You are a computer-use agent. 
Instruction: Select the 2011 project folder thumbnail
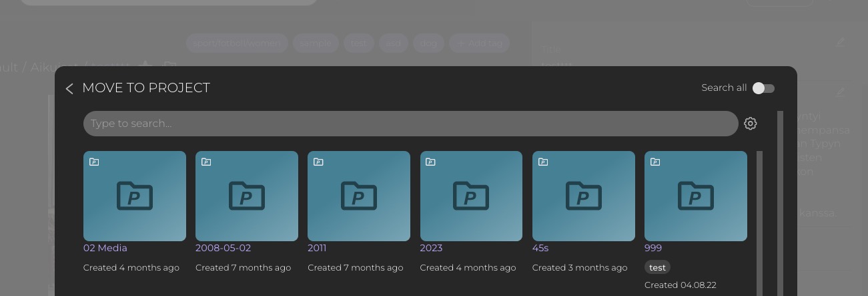[x=359, y=196]
